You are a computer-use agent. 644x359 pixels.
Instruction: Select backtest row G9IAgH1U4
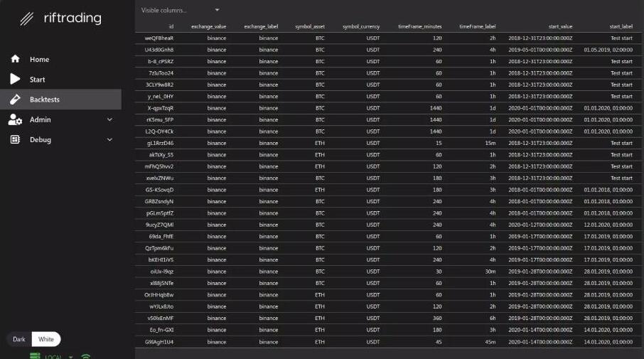pyautogui.click(x=388, y=342)
